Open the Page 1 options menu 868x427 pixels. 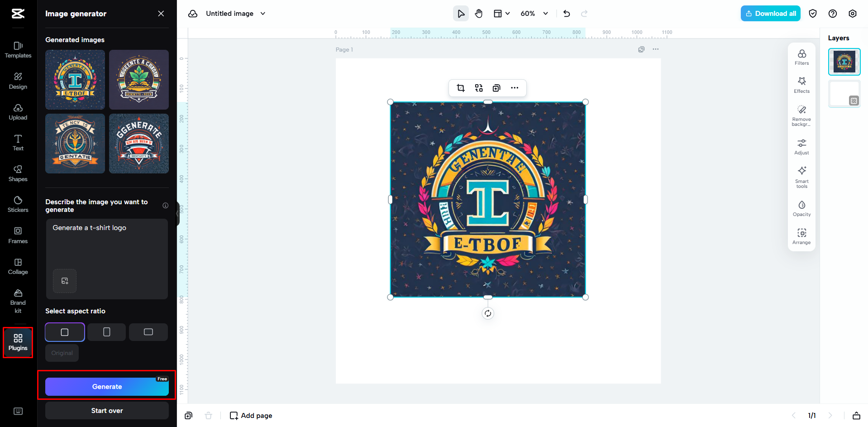tap(655, 49)
